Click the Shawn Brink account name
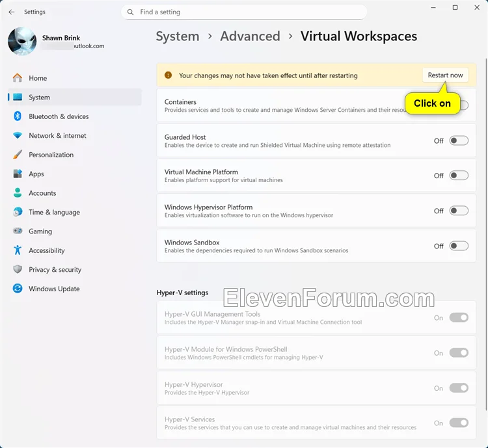 point(61,38)
